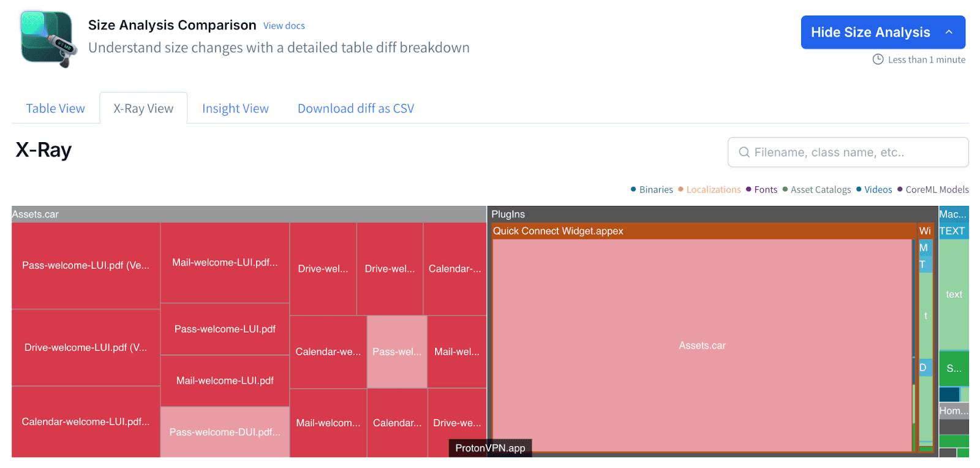980x468 pixels.
Task: Collapse panel using Hide Size Analysis chevron
Action: [x=949, y=32]
